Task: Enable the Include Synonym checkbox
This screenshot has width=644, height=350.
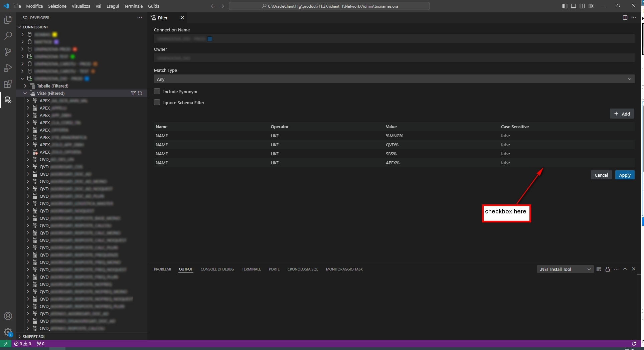Action: tap(157, 91)
